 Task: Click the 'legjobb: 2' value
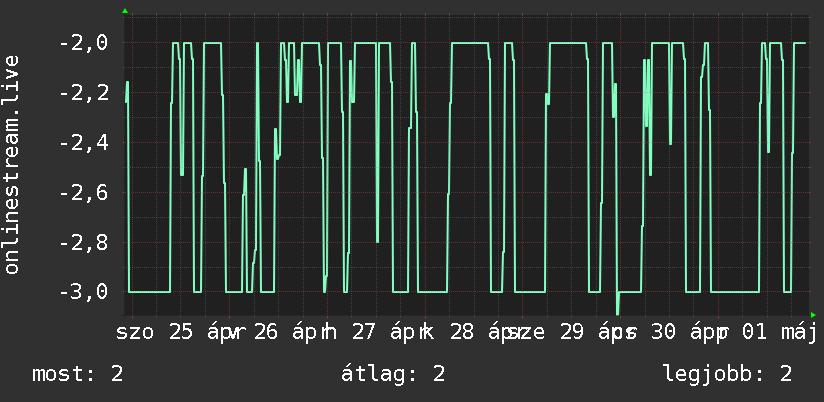[x=727, y=374]
